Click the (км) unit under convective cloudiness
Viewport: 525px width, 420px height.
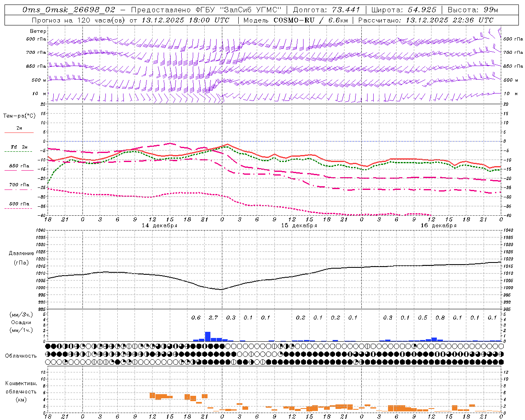click(21, 399)
